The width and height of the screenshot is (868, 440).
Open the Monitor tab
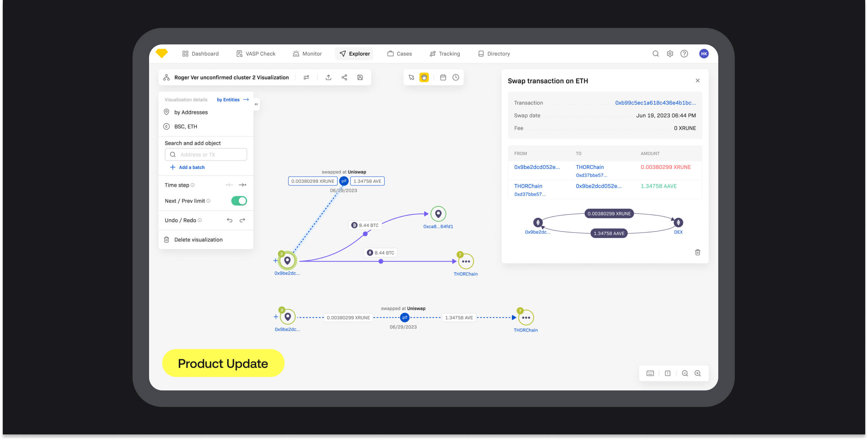[x=307, y=54]
